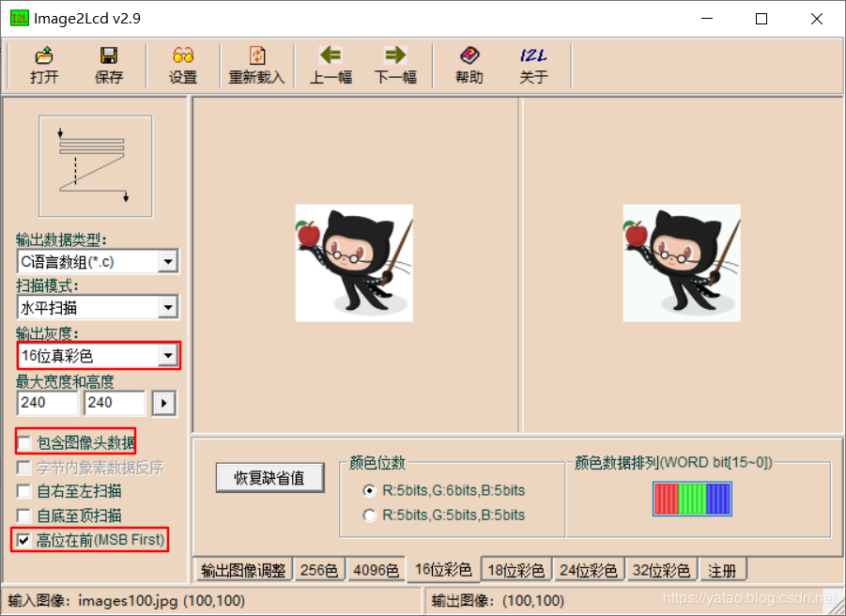
Task: Select R:5bits,G:5bits,B:5bits radio option
Action: (370, 516)
